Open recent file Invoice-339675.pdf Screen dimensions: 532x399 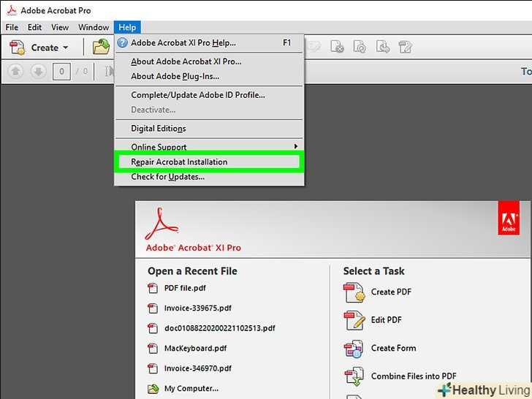pyautogui.click(x=198, y=308)
